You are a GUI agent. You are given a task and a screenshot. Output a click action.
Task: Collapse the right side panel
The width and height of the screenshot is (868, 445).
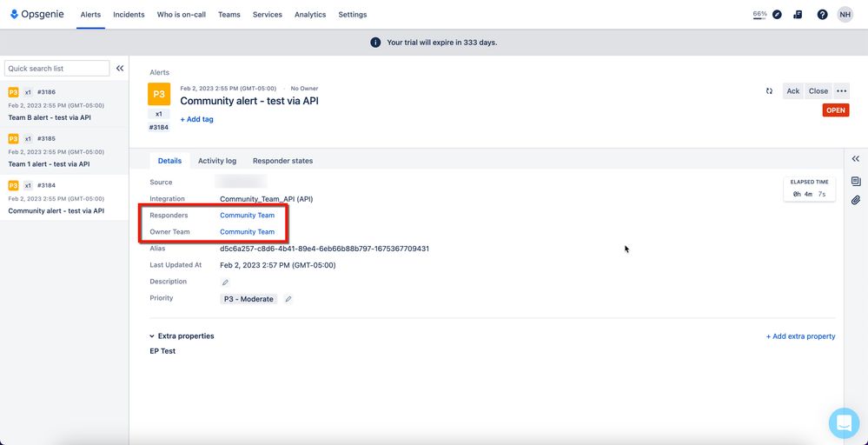point(855,159)
